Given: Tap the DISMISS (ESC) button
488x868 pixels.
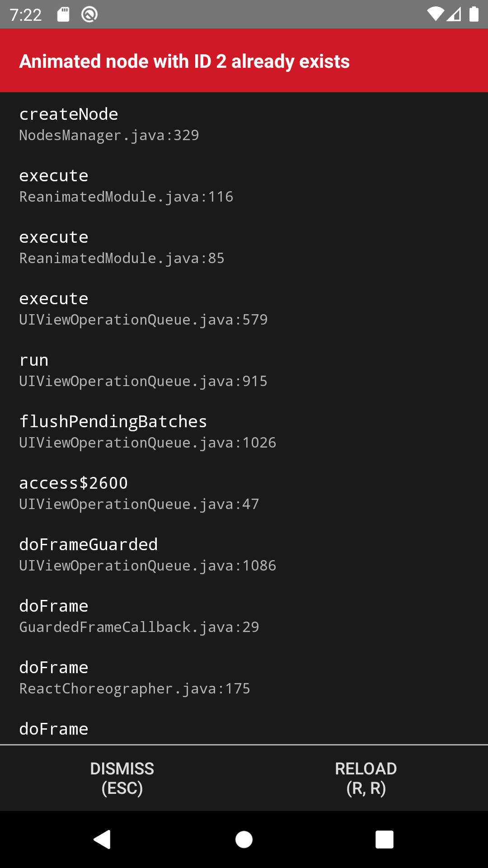Looking at the screenshot, I should click(122, 778).
